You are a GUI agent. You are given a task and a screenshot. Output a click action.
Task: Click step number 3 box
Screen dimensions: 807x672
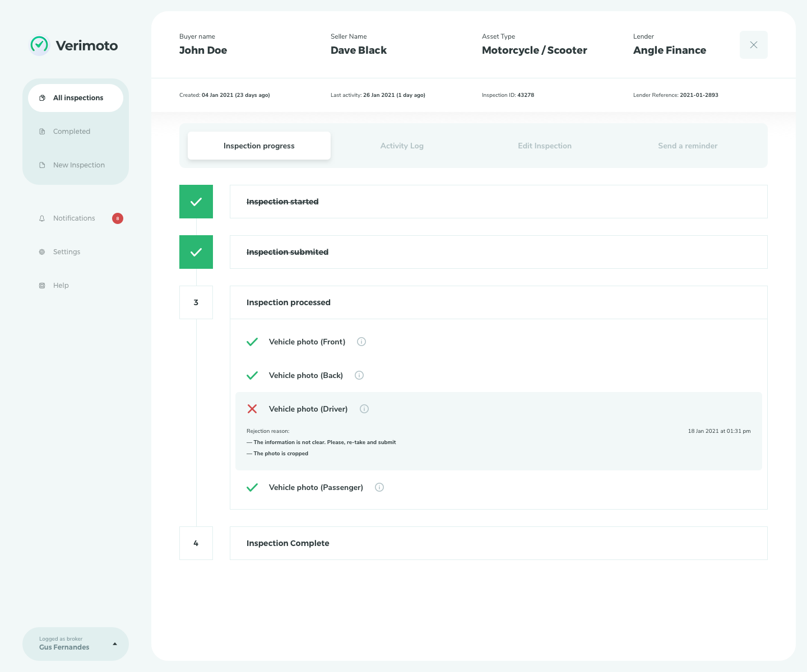196,302
